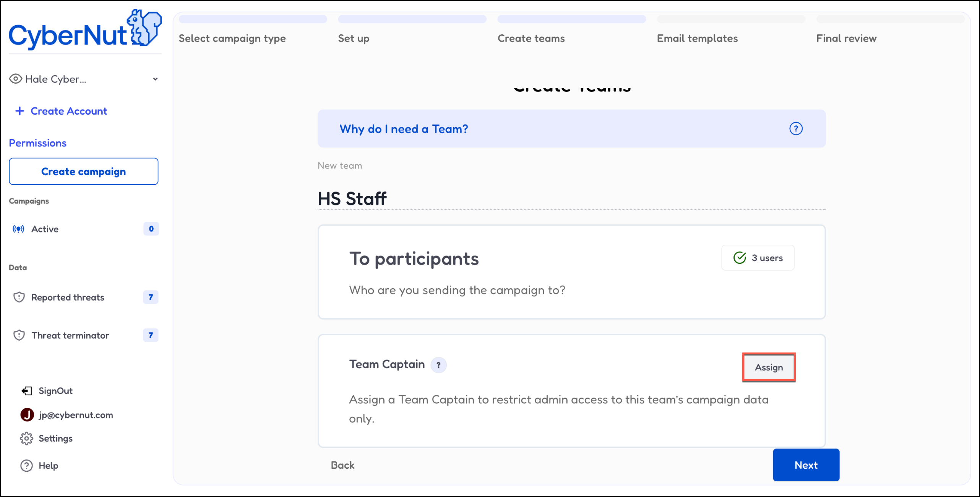
Task: Click the 3 users checkmark badge
Action: tap(758, 258)
